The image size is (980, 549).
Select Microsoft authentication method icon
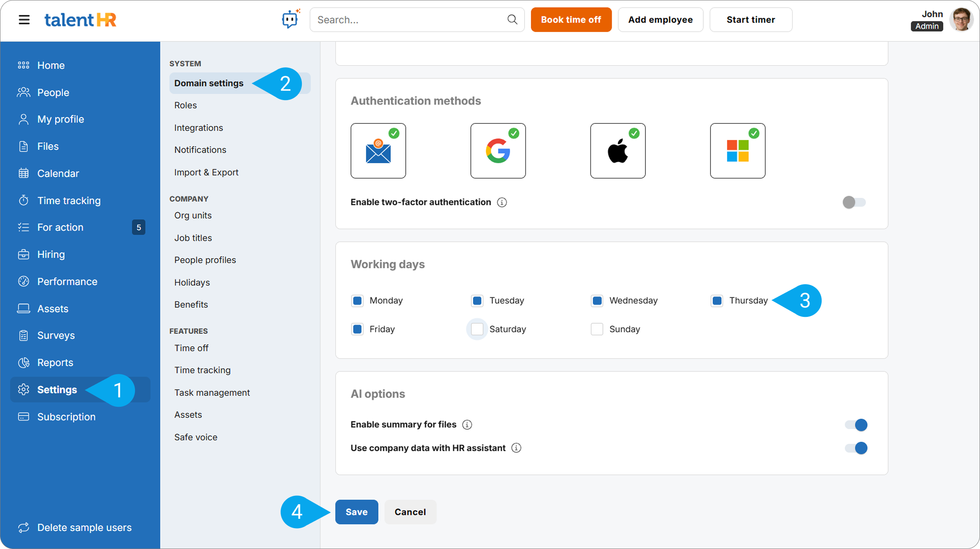click(737, 151)
